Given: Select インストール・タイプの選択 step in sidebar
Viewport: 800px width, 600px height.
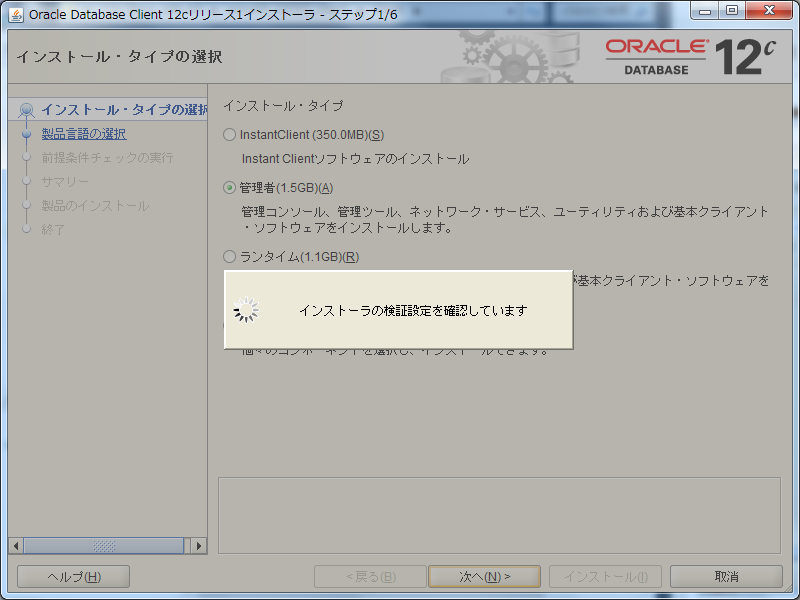Looking at the screenshot, I should click(124, 110).
